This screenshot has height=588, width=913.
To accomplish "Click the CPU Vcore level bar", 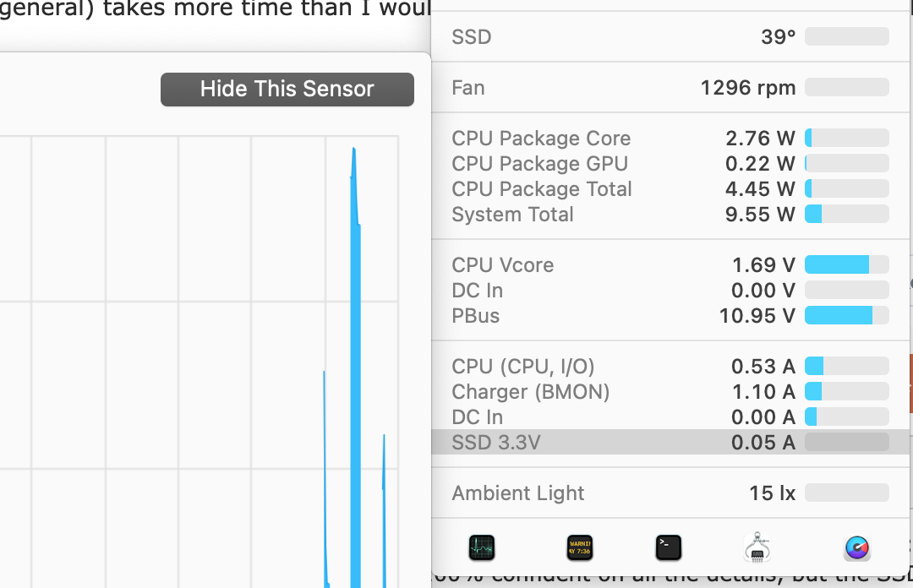I will tap(846, 265).
